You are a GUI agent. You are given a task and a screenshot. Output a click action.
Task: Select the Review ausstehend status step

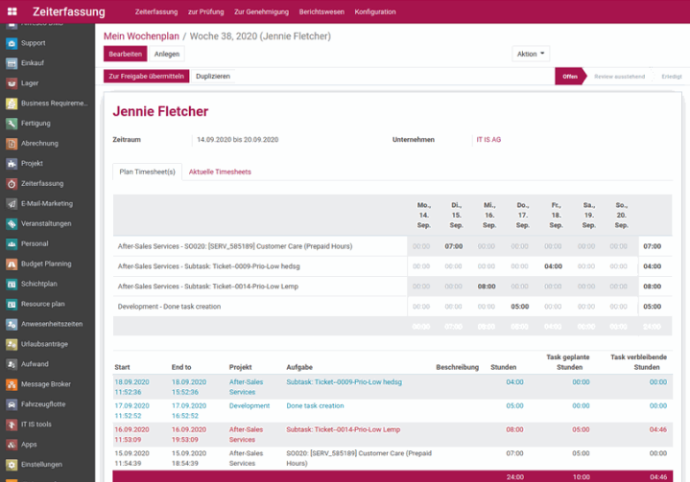617,76
